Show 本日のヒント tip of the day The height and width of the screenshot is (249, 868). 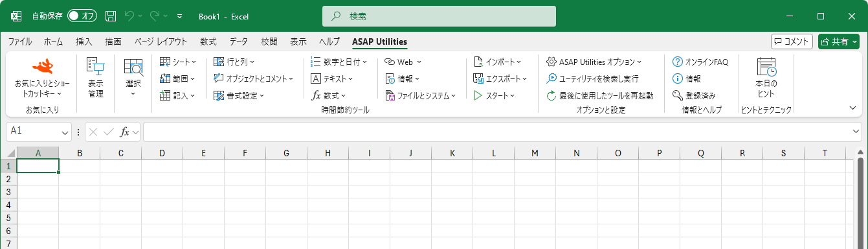tap(766, 77)
